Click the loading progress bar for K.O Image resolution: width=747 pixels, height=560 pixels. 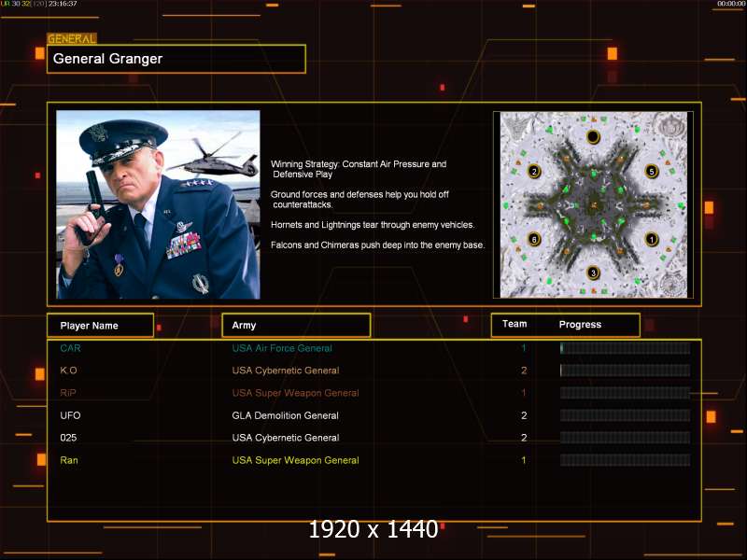tap(625, 371)
